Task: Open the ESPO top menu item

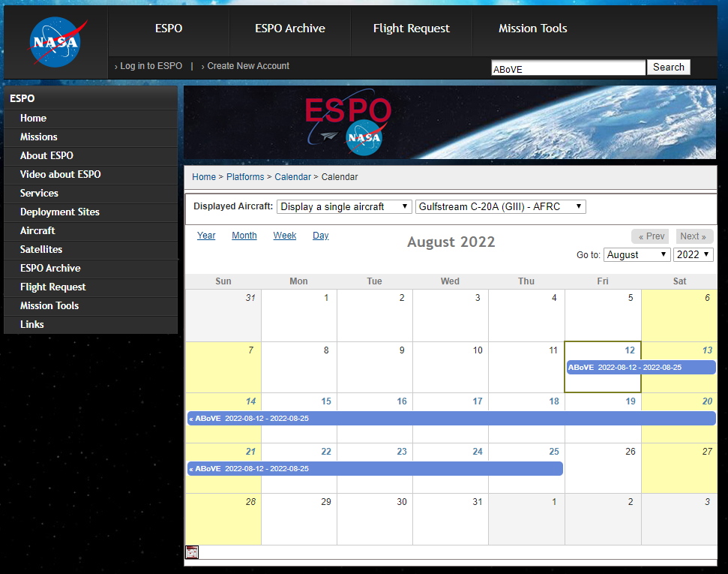Action: (x=169, y=29)
